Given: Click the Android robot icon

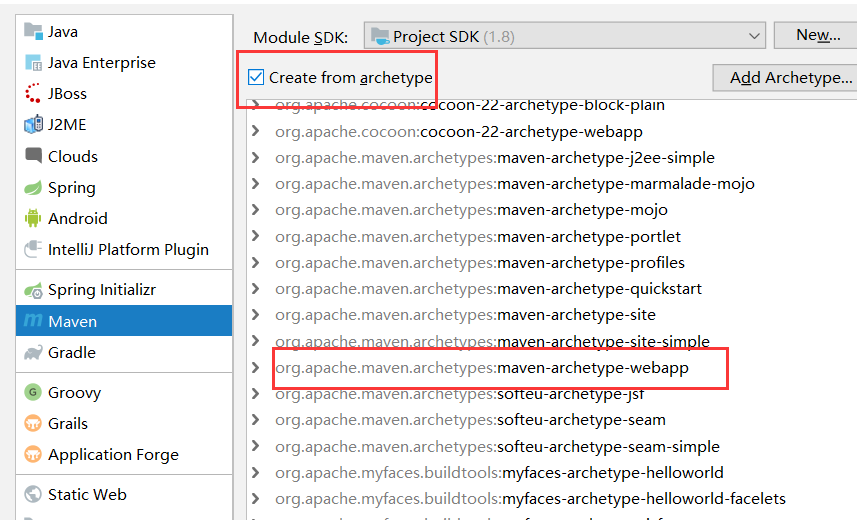Looking at the screenshot, I should [33, 218].
